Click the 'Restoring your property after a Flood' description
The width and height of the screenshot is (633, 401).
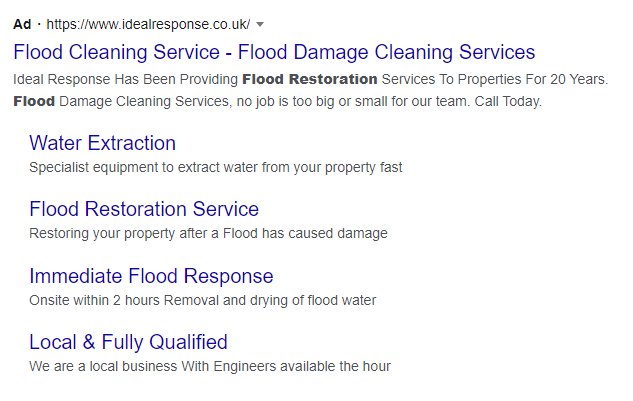208,233
